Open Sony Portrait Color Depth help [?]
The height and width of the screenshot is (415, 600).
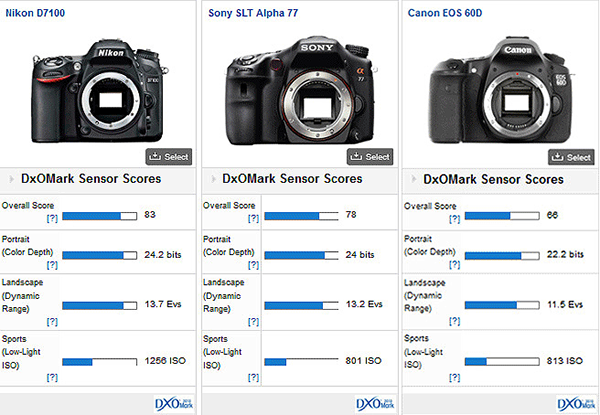(253, 265)
